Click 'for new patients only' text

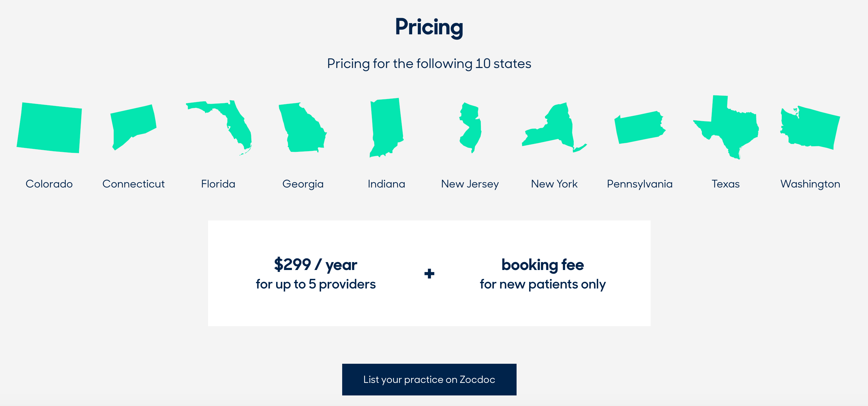pos(543,285)
